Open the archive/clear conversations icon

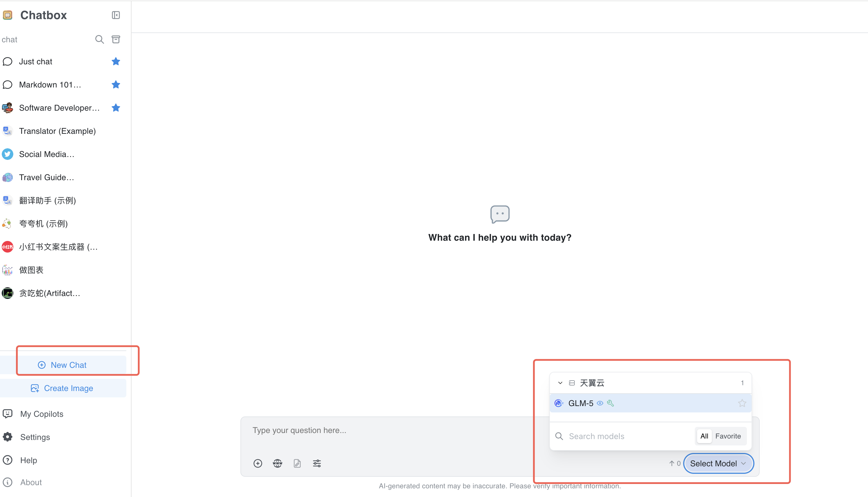(116, 39)
